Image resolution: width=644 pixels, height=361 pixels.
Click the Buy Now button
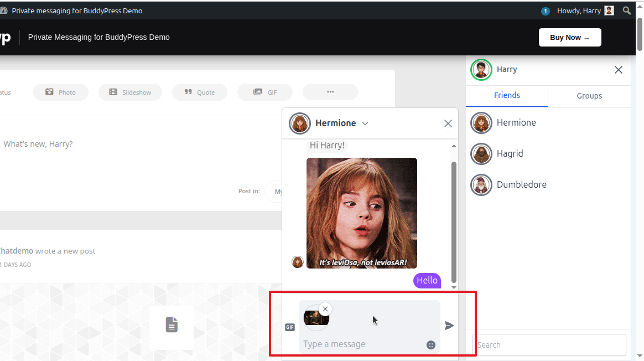[x=570, y=38]
